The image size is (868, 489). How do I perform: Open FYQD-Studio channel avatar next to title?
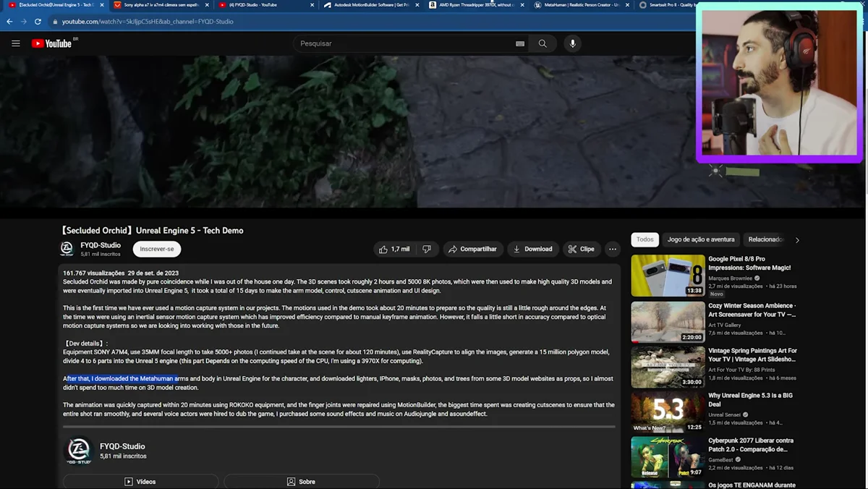click(67, 249)
